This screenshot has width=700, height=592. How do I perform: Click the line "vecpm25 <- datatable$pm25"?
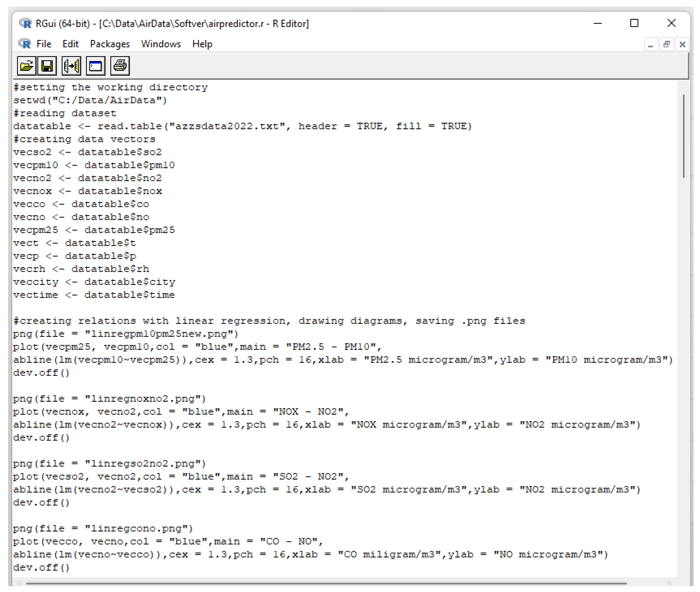tap(94, 230)
